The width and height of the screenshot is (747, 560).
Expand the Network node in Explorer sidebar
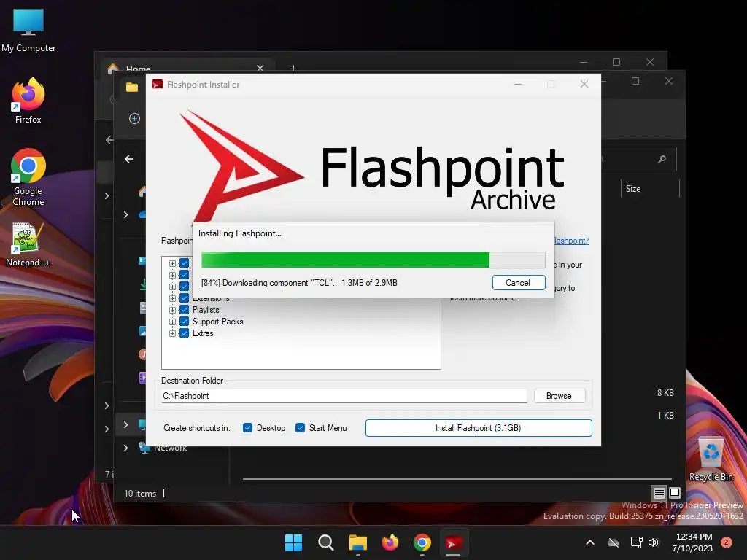tap(125, 448)
